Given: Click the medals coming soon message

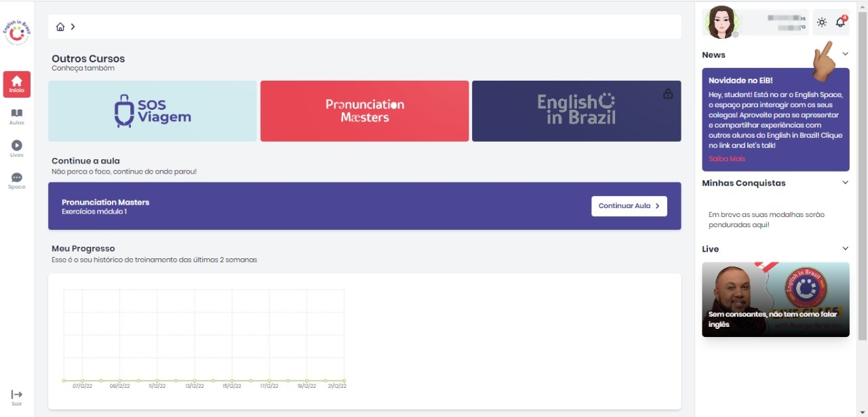Looking at the screenshot, I should [x=766, y=220].
